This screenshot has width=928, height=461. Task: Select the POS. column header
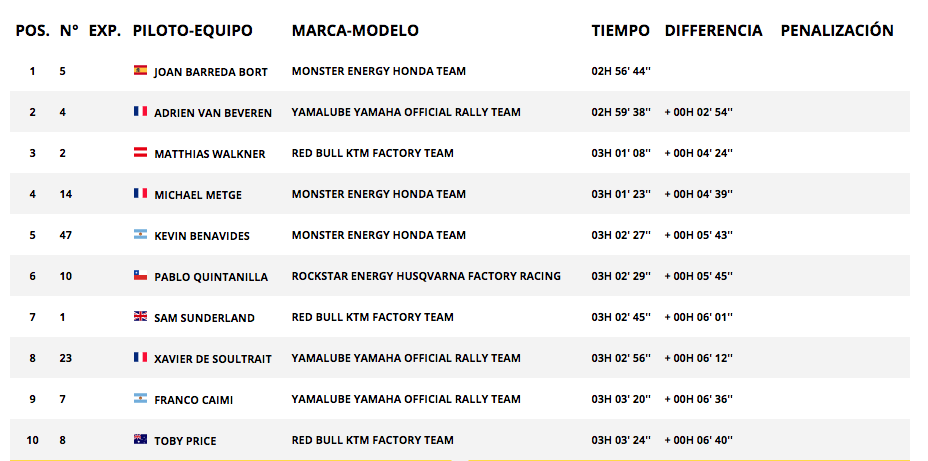tap(33, 31)
